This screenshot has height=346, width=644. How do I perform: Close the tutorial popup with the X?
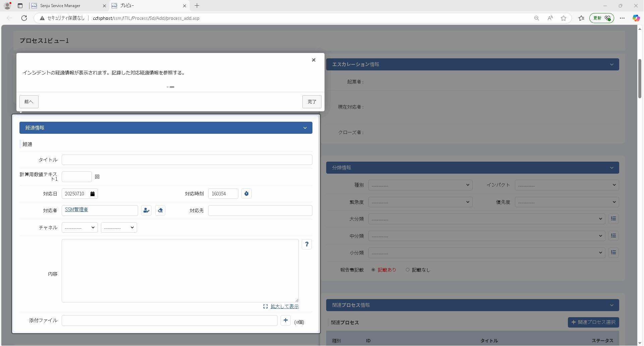[314, 60]
